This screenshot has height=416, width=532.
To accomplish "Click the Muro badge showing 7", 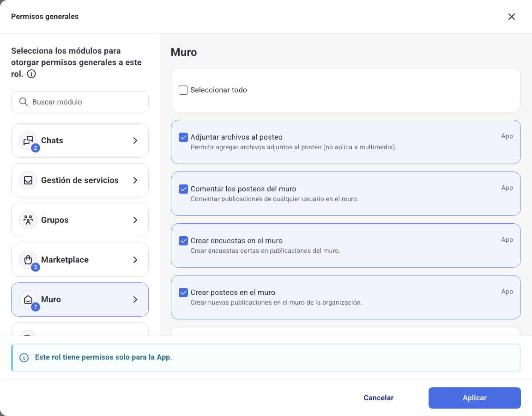I will tap(35, 307).
